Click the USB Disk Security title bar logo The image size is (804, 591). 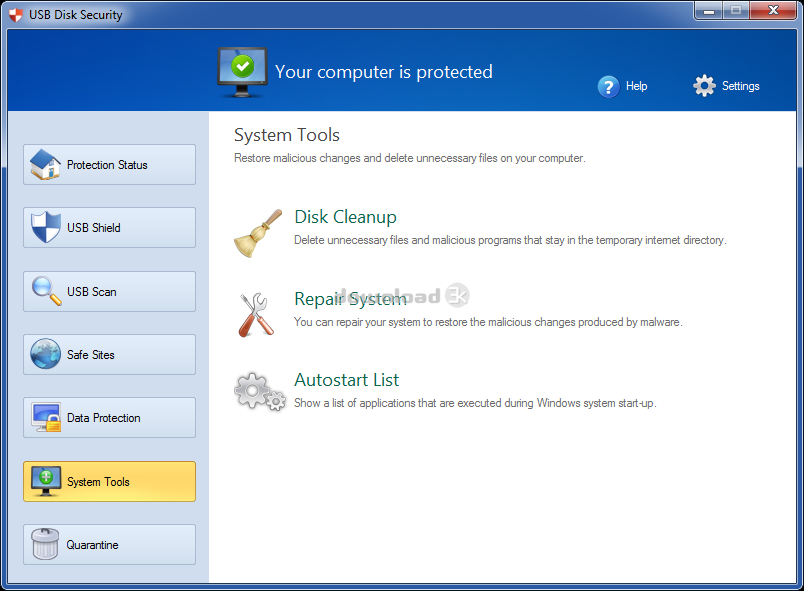coord(16,15)
